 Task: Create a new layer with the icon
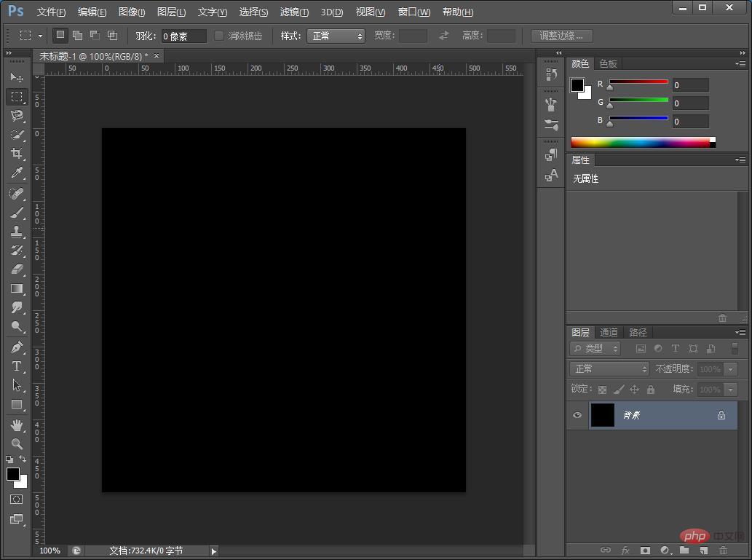click(703, 550)
